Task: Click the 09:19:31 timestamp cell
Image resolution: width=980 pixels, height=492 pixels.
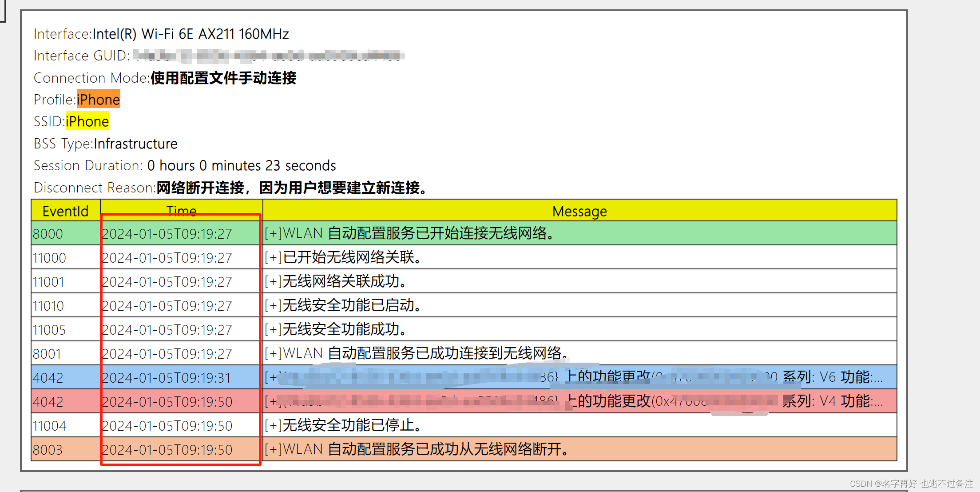Action: coord(167,377)
